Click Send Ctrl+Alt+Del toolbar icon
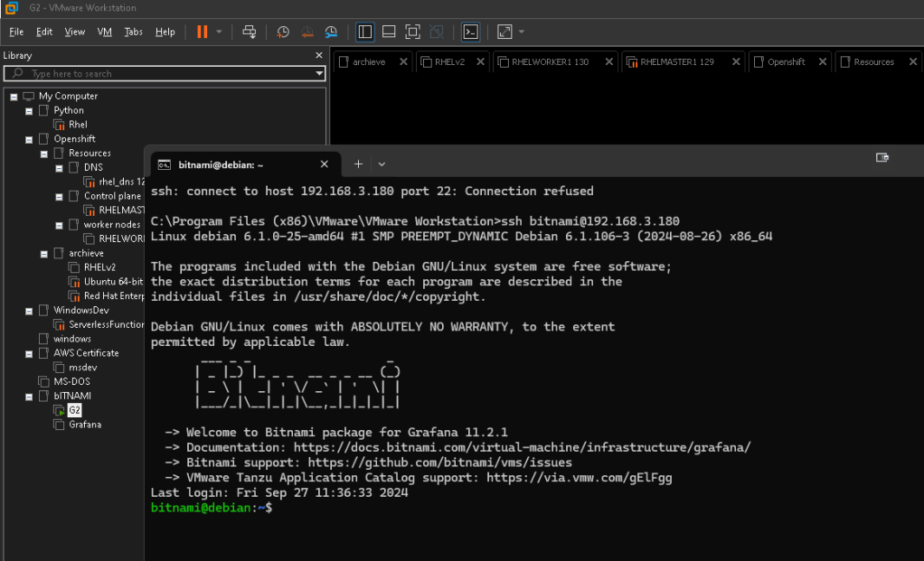 [250, 32]
